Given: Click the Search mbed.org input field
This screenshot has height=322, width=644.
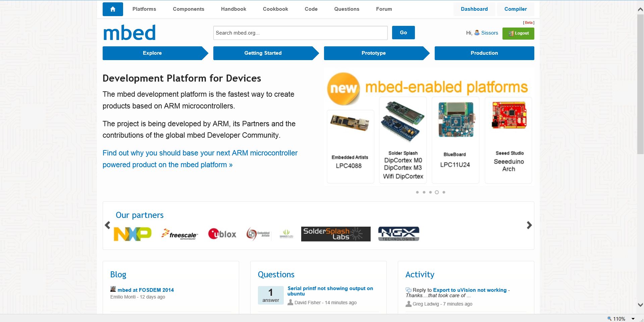Looking at the screenshot, I should [x=300, y=33].
